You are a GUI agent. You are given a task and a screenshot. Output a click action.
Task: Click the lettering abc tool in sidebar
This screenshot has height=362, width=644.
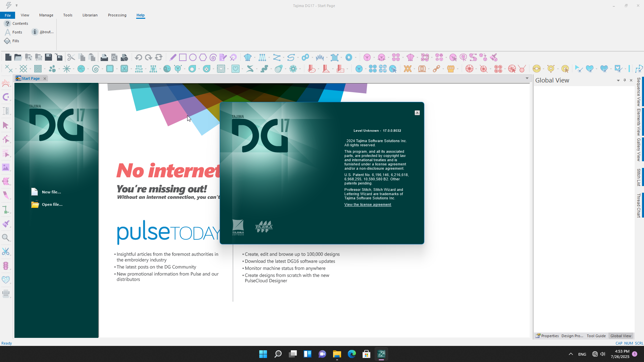click(x=6, y=83)
